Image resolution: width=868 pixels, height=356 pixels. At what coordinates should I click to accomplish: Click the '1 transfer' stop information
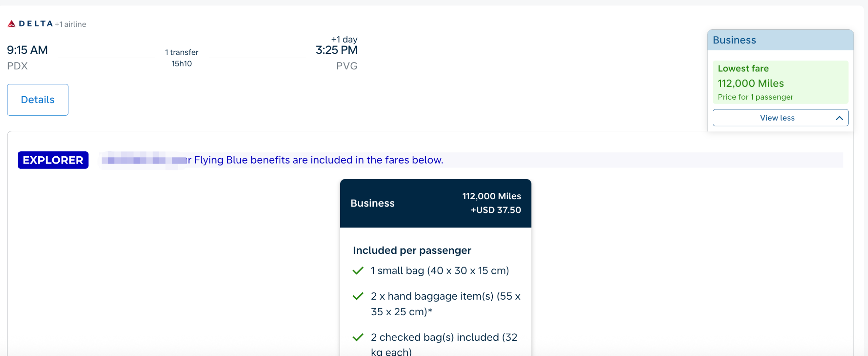[x=181, y=52]
